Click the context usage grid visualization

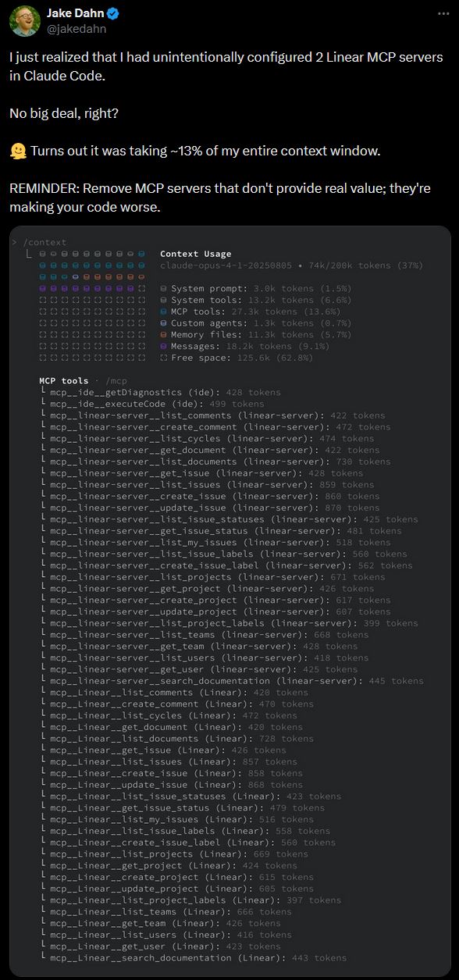coord(93,305)
